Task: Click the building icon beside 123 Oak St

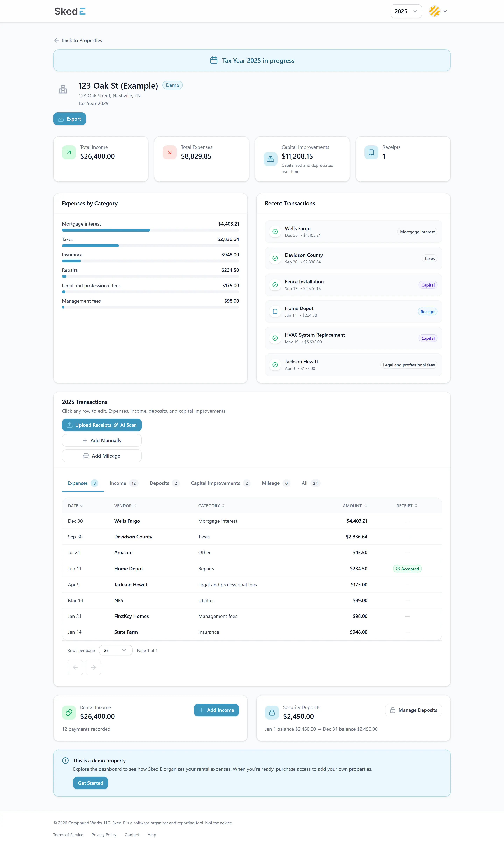Action: coord(63,89)
